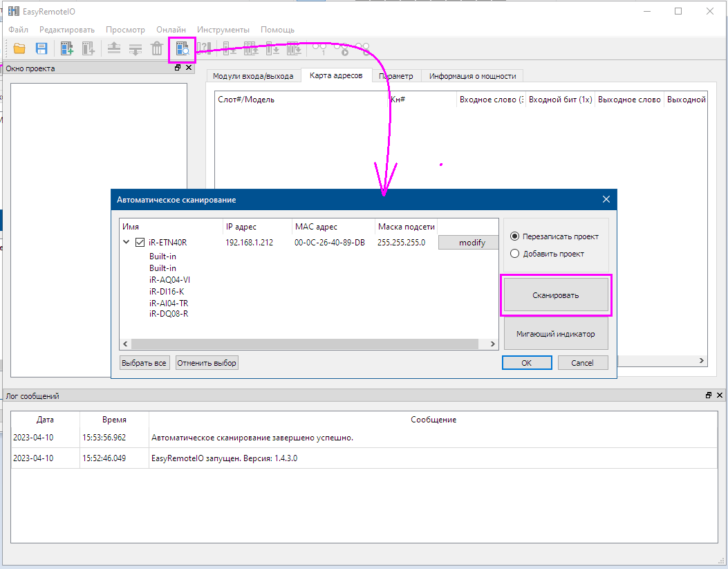Screen dimensions: 728x569
Task: Click the Входное слово column header
Action: pos(492,100)
